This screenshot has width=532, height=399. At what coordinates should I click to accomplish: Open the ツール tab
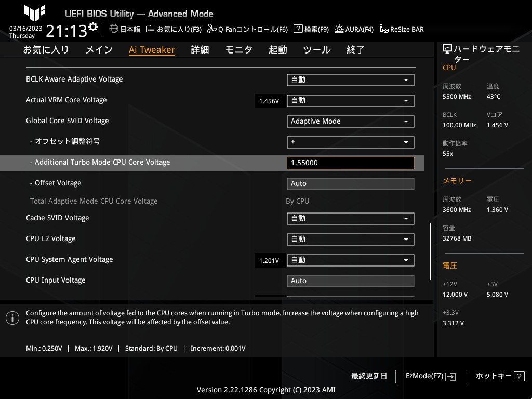pos(317,50)
